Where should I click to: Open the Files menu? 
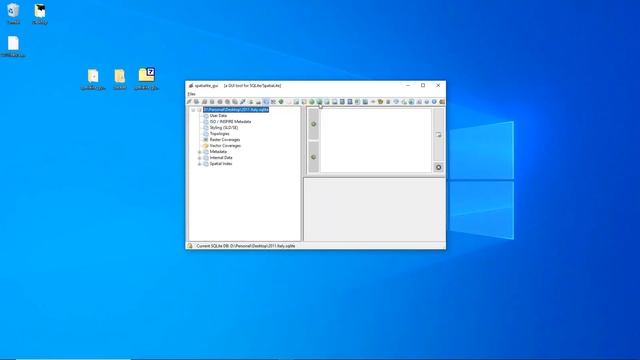pos(191,94)
